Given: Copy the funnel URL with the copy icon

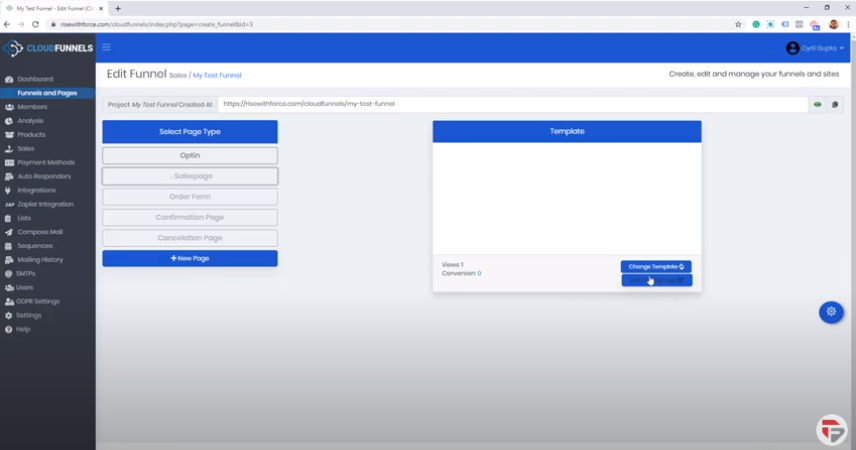Looking at the screenshot, I should pyautogui.click(x=835, y=104).
